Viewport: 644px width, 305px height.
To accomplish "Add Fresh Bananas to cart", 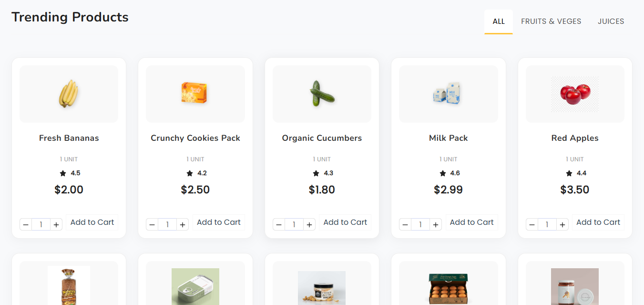I will pos(92,222).
